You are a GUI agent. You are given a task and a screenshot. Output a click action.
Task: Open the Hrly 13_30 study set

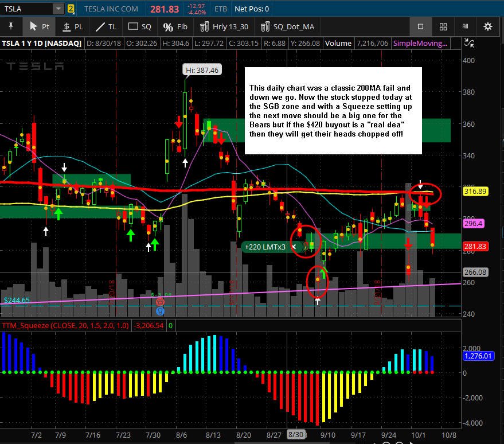(224, 27)
